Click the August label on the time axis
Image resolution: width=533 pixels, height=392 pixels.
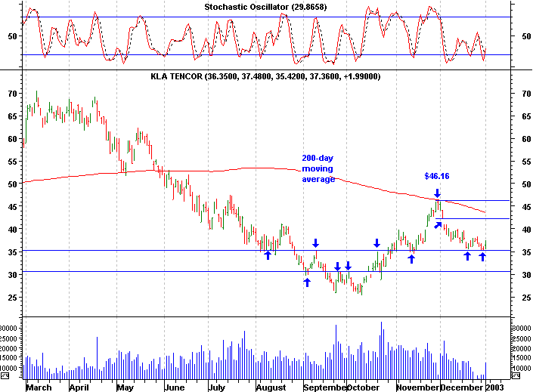pos(271,387)
